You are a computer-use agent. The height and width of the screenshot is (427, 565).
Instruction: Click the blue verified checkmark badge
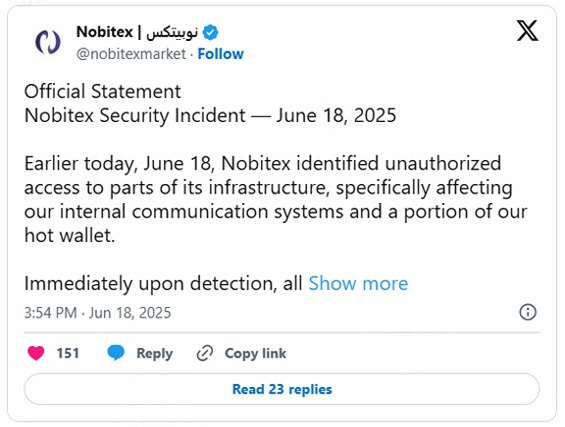(x=210, y=32)
